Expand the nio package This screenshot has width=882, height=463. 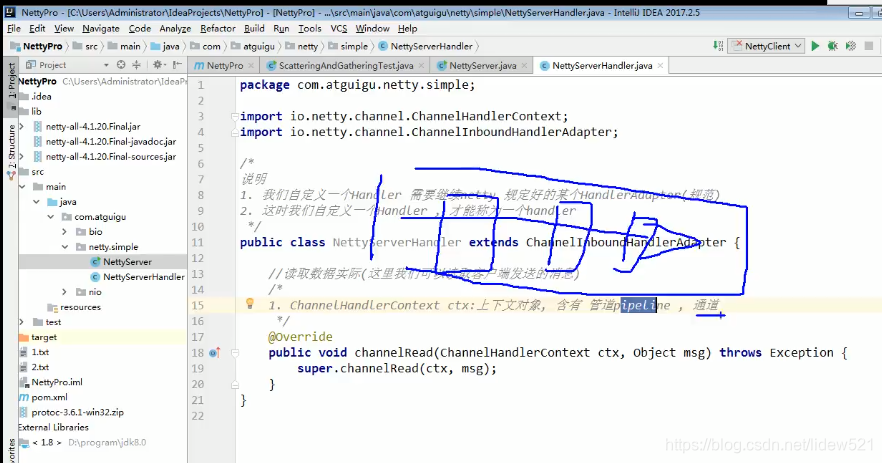[x=64, y=291]
